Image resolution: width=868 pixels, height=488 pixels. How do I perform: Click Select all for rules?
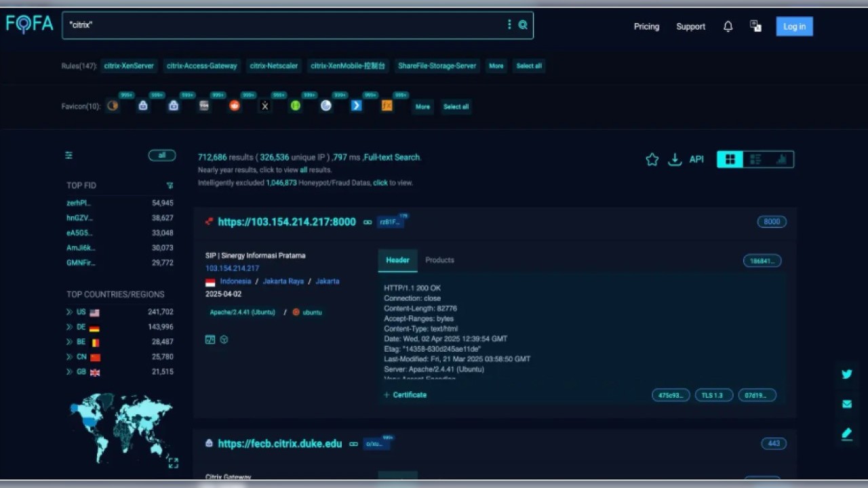click(x=529, y=66)
